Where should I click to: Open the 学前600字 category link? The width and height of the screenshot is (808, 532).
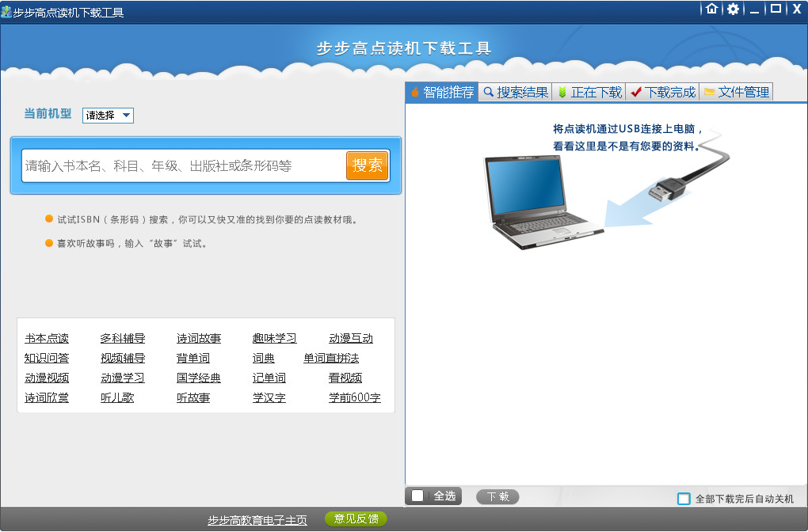point(355,397)
